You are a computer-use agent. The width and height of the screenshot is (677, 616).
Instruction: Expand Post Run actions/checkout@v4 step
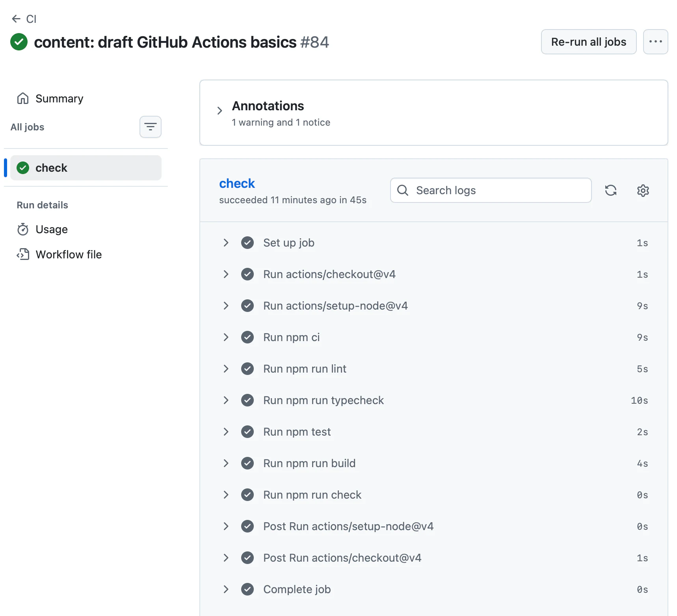[x=433, y=558]
